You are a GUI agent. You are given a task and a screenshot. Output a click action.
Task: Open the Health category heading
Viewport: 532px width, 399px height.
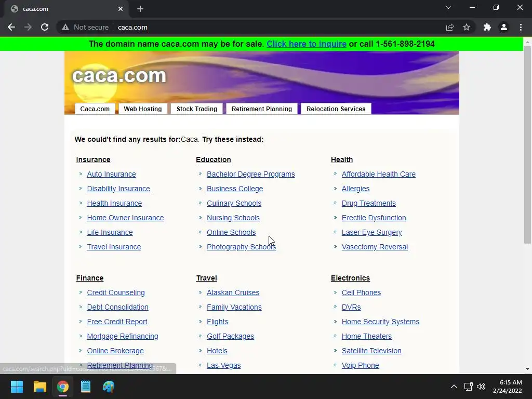tap(342, 159)
